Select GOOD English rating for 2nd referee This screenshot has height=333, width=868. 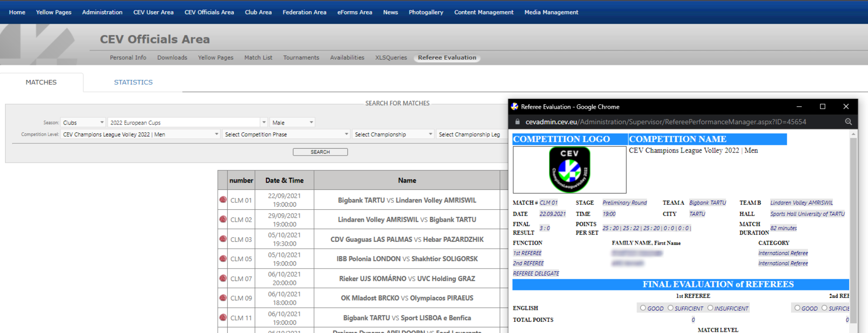[797, 308]
